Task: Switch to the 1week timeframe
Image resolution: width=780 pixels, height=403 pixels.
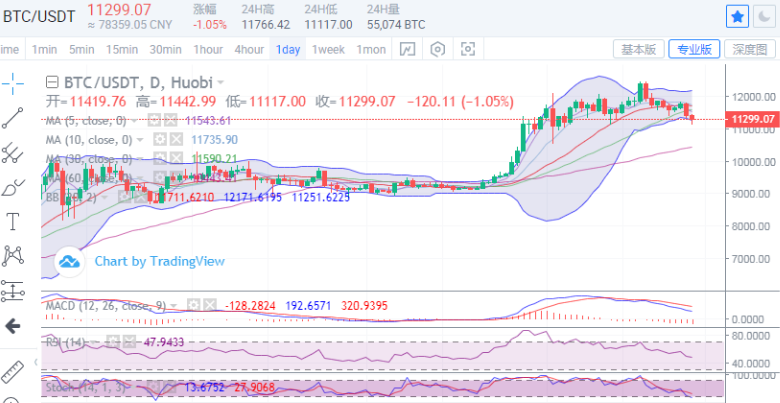Action: point(328,49)
